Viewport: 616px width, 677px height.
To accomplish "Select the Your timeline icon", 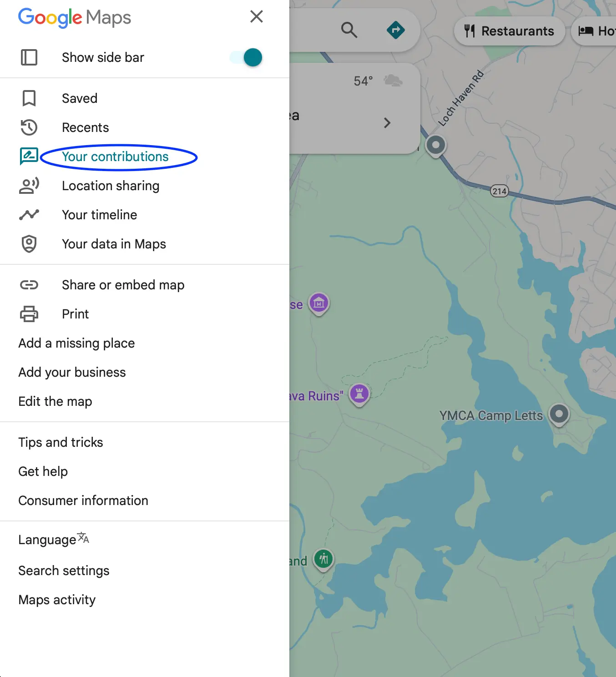I will (x=29, y=215).
